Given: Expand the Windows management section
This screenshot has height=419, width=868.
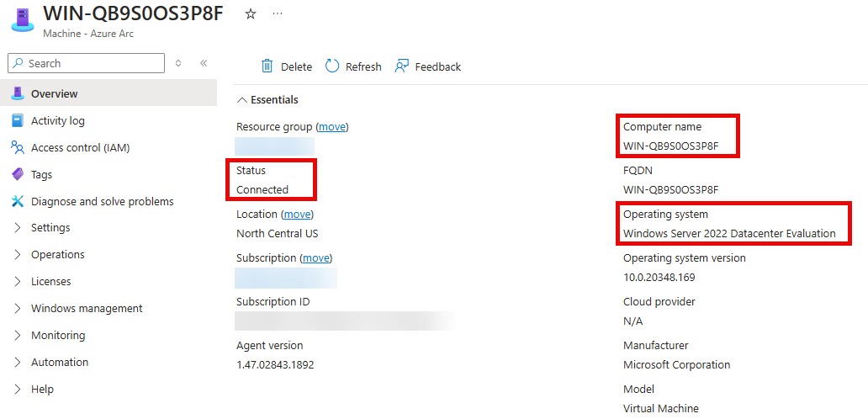Looking at the screenshot, I should 87,309.
